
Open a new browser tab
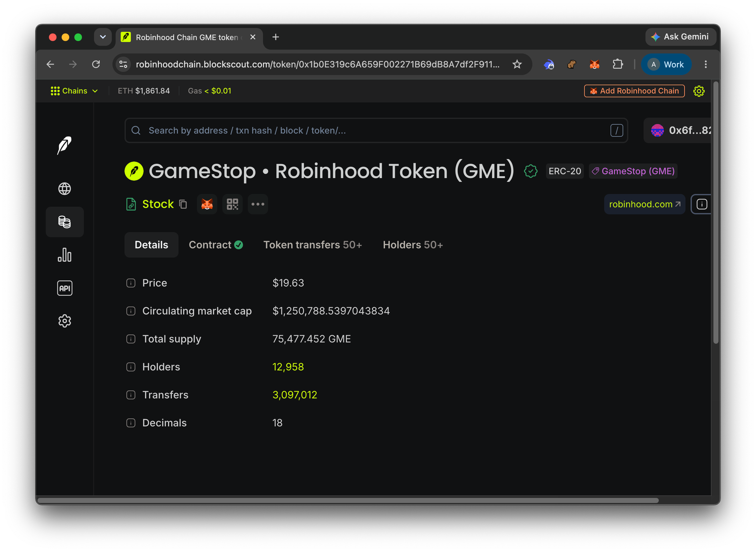coord(276,37)
